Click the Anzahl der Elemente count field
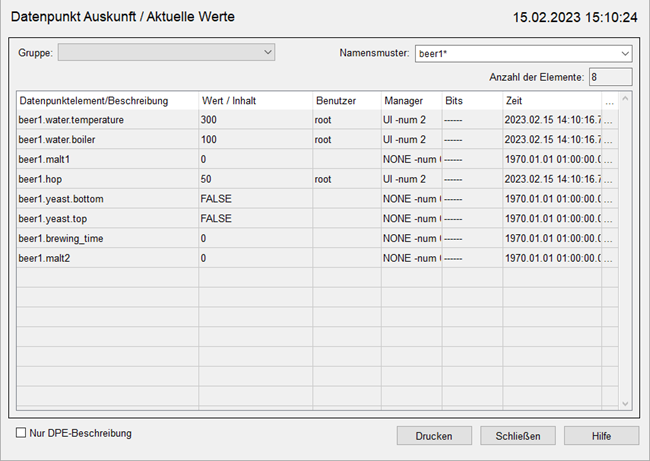This screenshot has width=650, height=461. pos(610,77)
